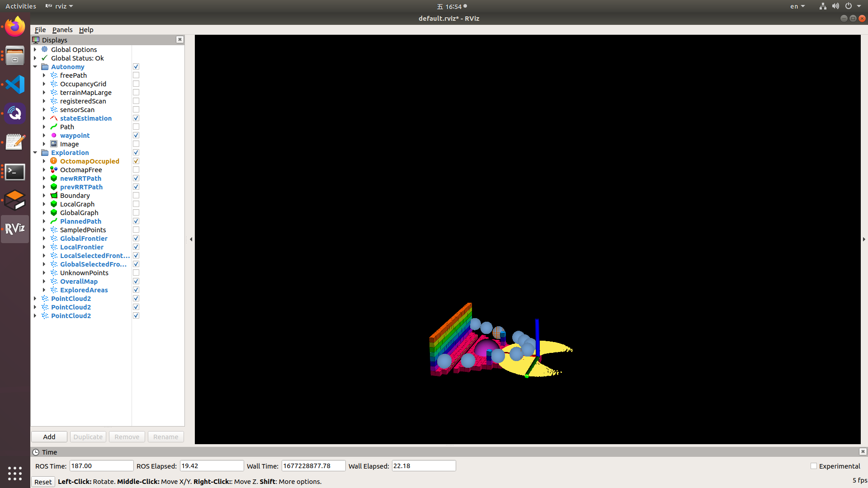Click the Image display icon
Screen dimensions: 868x488
point(54,144)
